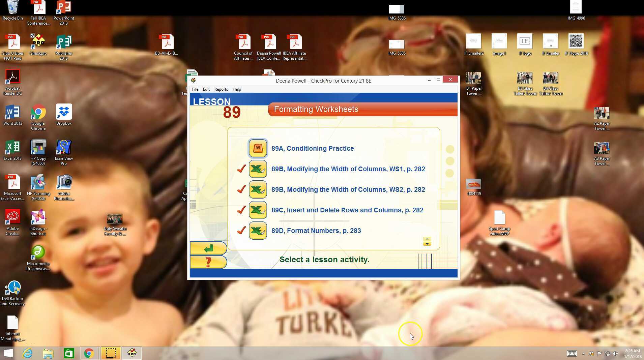Open the Edit menu
Screen dimensions: 644x360
[206, 89]
